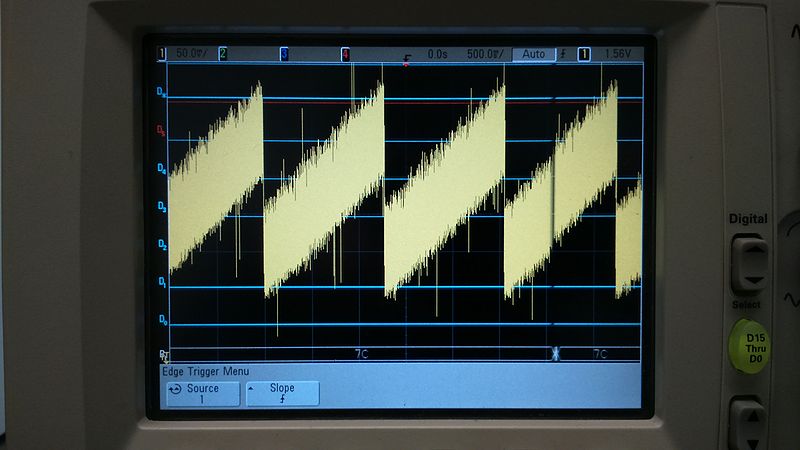The image size is (800, 450).
Task: Click the B1 bus label icon
Action: 164,355
